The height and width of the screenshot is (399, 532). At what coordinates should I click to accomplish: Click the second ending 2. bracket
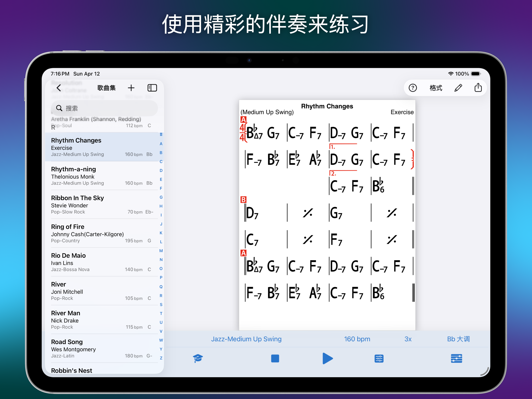point(343,173)
